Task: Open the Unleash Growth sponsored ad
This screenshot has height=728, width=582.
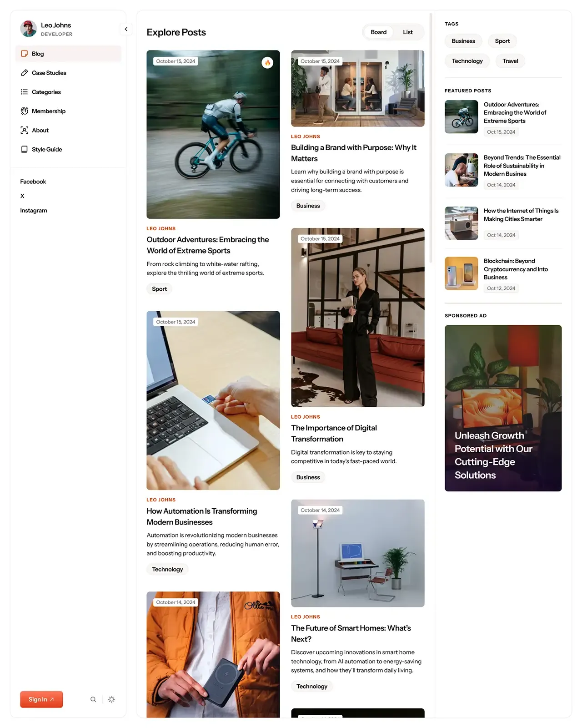Action: [503, 408]
